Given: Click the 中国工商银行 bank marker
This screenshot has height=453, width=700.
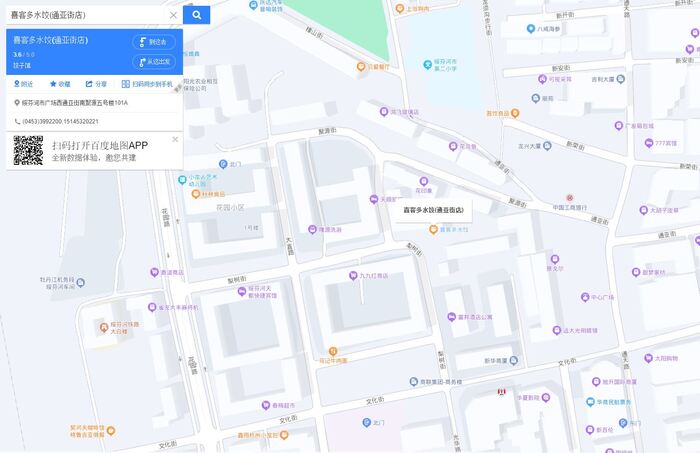Looking at the screenshot, I should coord(570,198).
